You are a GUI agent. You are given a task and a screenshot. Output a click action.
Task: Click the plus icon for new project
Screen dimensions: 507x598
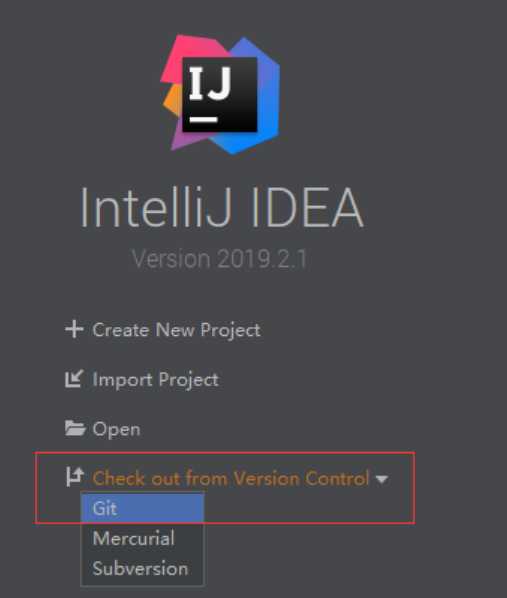[74, 329]
